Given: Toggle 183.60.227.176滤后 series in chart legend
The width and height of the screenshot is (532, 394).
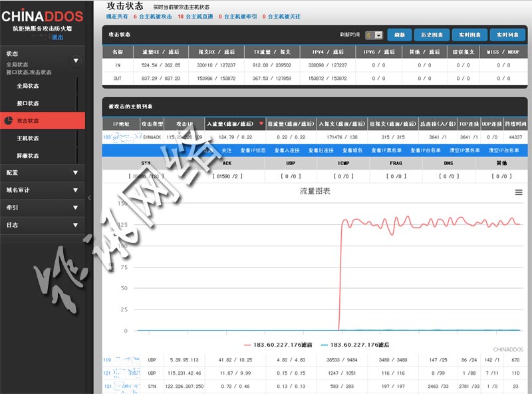Looking at the screenshot, I should tap(355, 345).
